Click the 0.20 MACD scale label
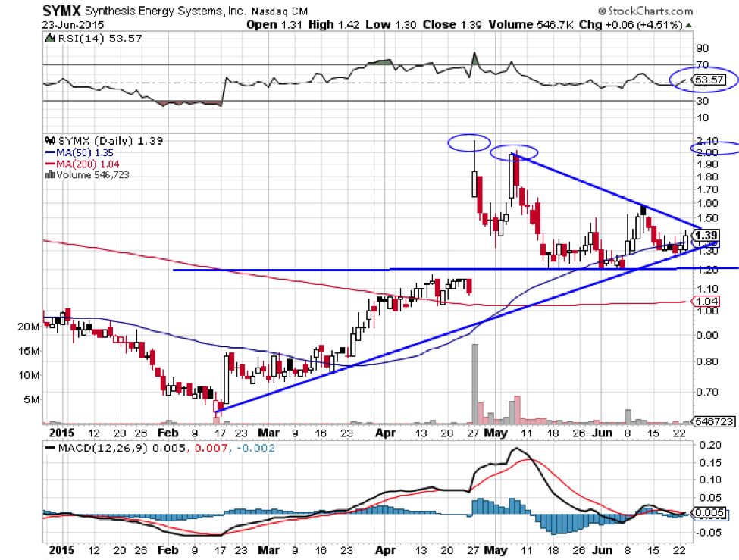739x560 pixels. (709, 445)
